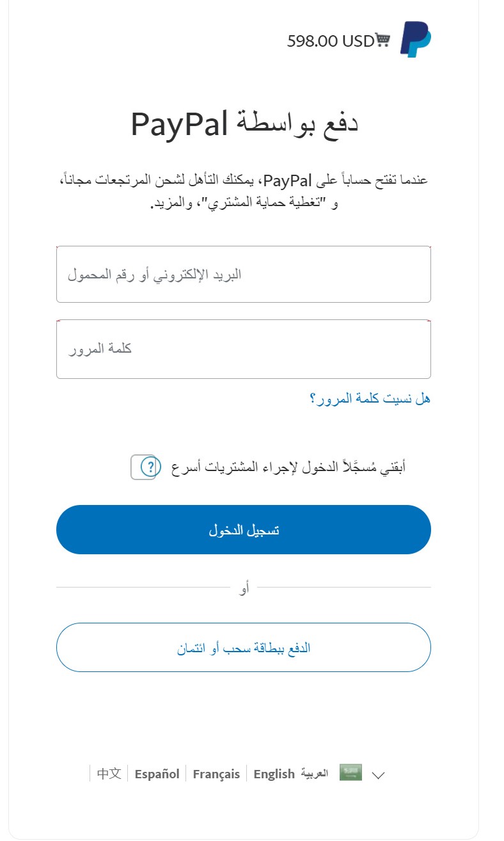Choose الدفع ببطاقة سحب أو ائتمان button
Viewport: 504px width, 841px height.
(244, 648)
